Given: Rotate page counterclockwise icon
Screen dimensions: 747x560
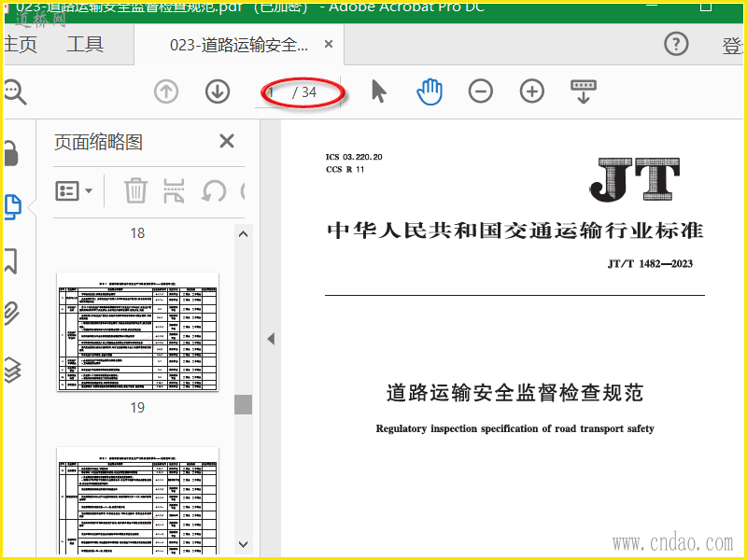Looking at the screenshot, I should [x=214, y=191].
